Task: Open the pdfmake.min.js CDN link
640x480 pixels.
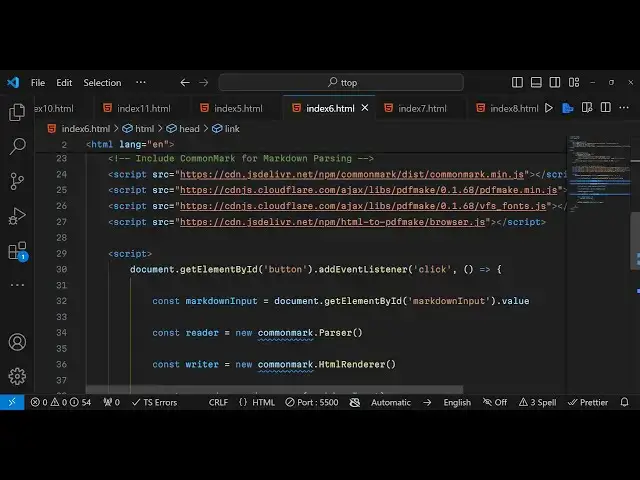Action: tap(369, 190)
